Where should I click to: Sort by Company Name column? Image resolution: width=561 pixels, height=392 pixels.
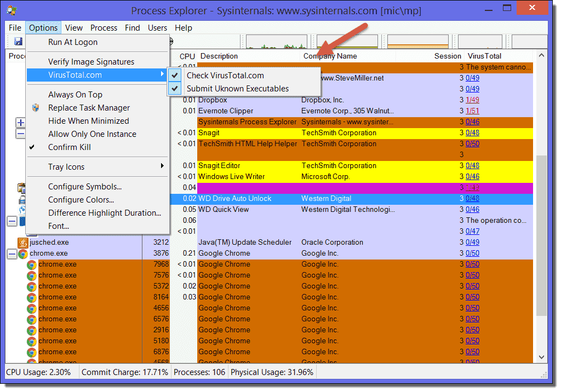[348, 56]
